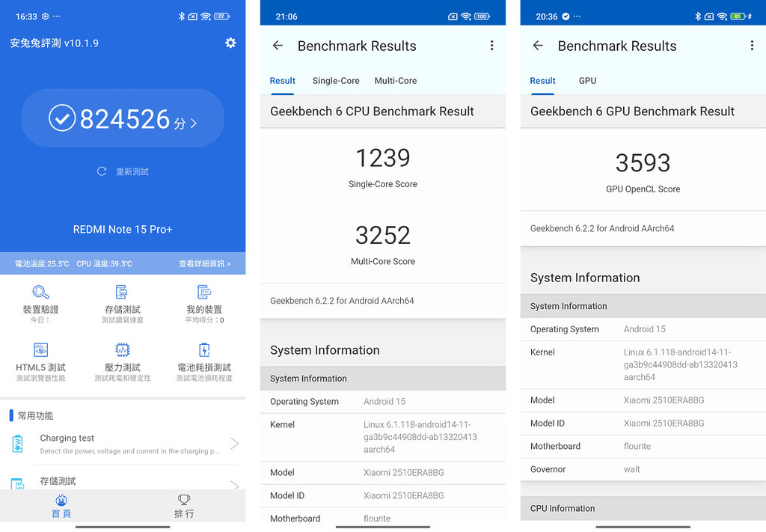
Task: Open the CPU results three-dot overflow menu
Action: 492,46
